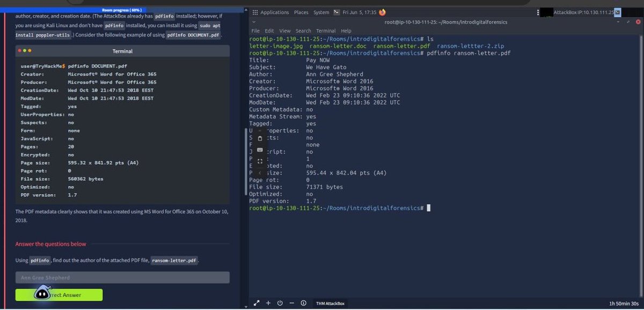This screenshot has height=310, width=644.
Task: Open the Places menu
Action: tap(301, 12)
